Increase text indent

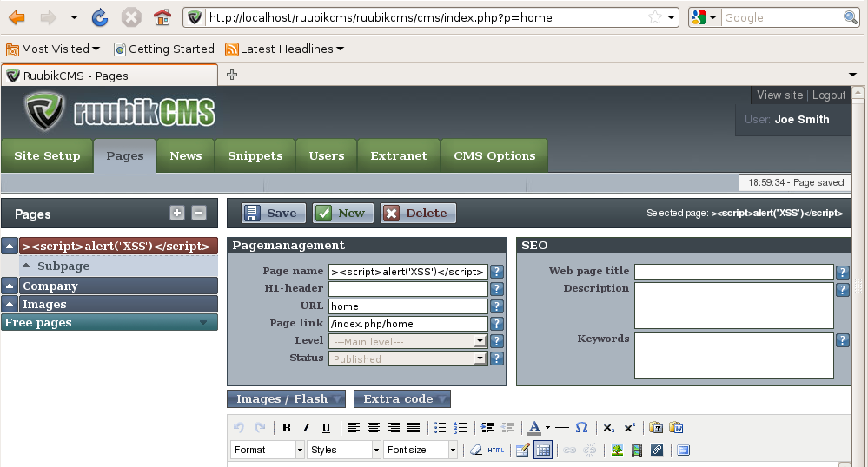[x=487, y=428]
